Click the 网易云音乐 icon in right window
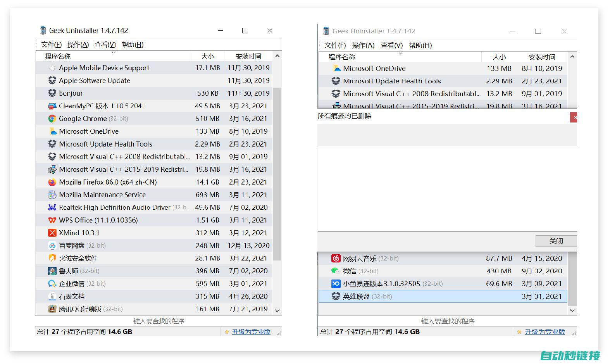 click(x=336, y=259)
